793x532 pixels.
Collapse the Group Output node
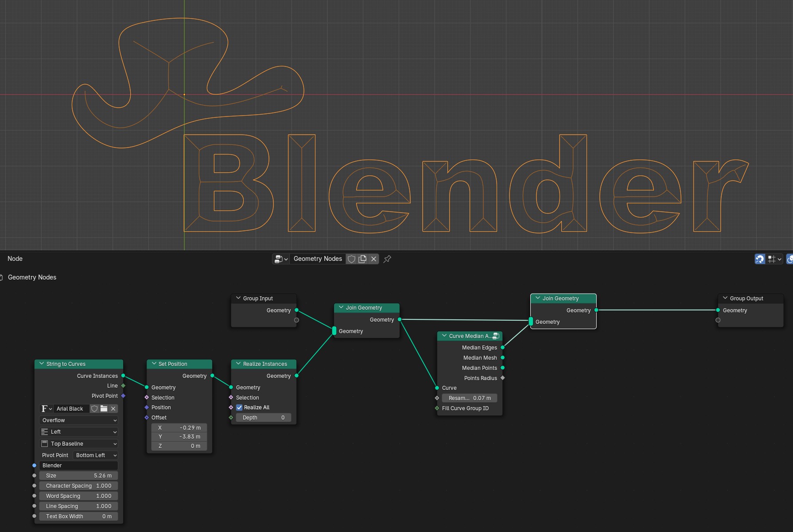725,298
